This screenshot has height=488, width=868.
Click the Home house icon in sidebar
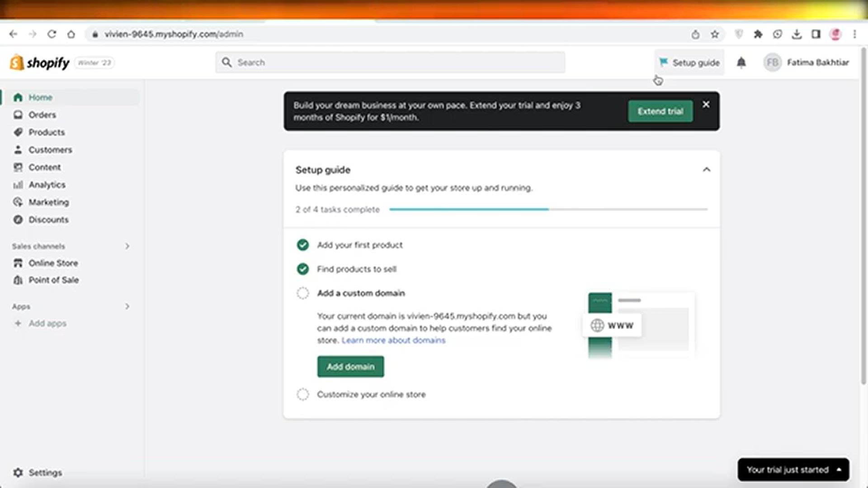[18, 97]
